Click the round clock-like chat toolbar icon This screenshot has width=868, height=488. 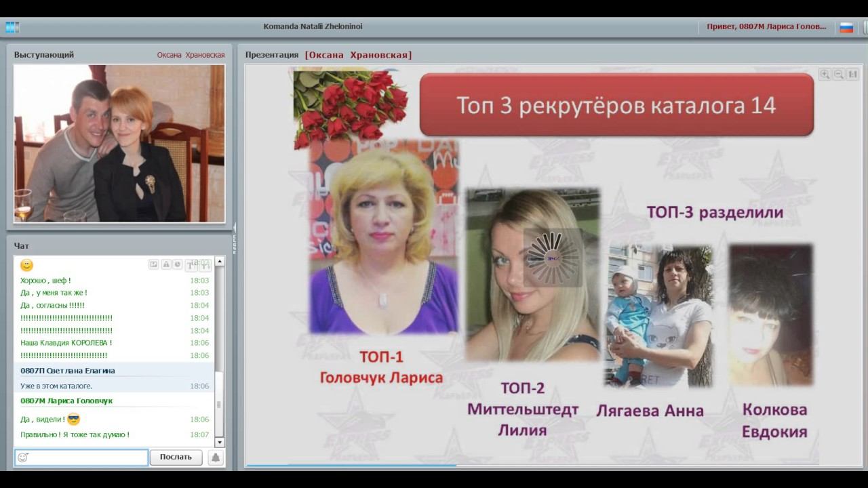[x=177, y=264]
